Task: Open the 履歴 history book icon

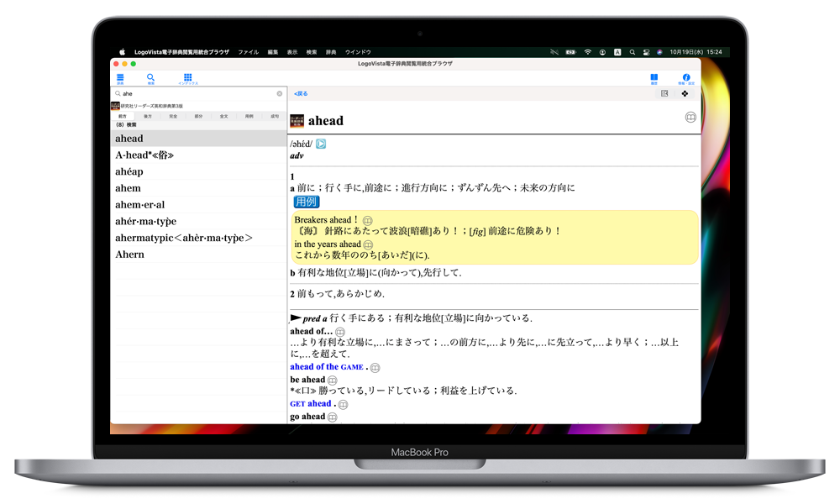Action: (654, 78)
